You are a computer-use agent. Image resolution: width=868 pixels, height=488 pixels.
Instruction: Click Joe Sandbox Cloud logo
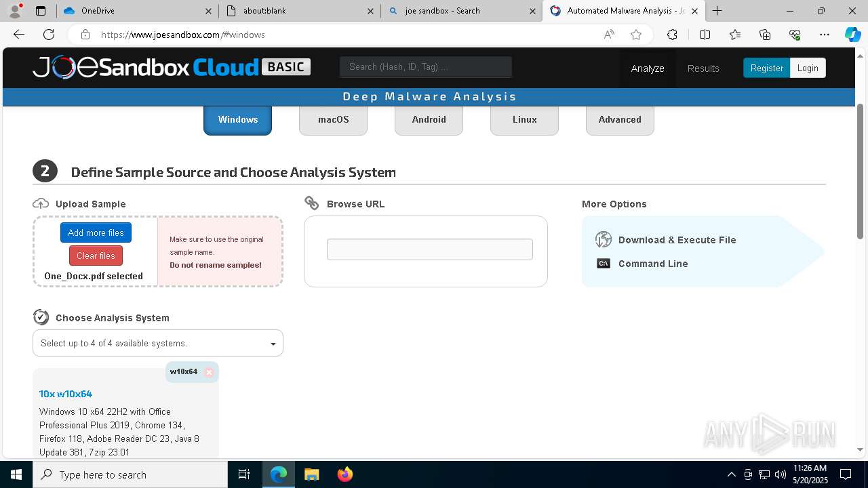[172, 67]
